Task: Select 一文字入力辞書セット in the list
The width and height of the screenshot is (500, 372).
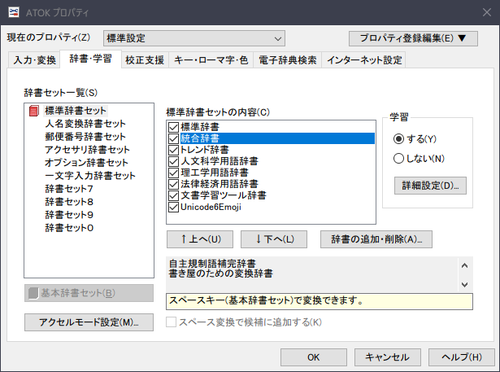Action: point(90,176)
